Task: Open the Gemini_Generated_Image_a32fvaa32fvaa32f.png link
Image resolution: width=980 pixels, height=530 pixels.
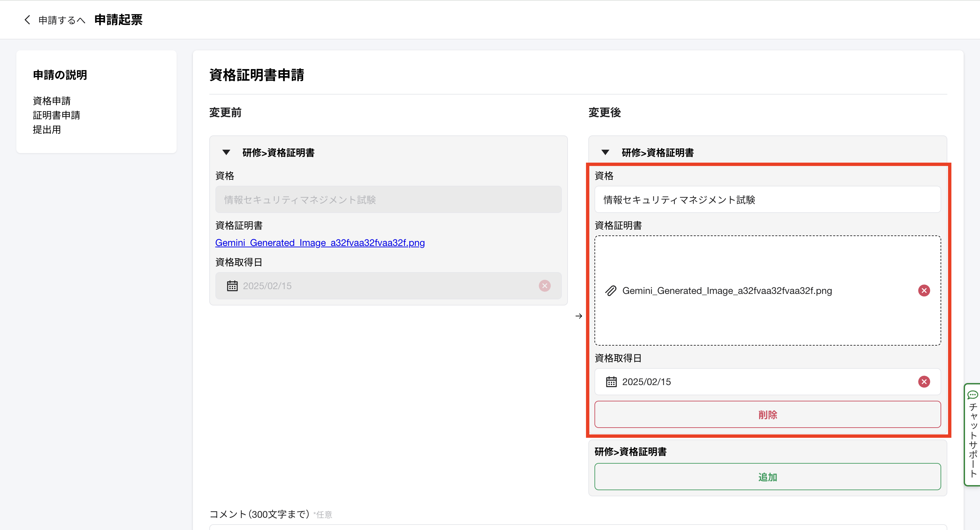Action: coord(320,243)
